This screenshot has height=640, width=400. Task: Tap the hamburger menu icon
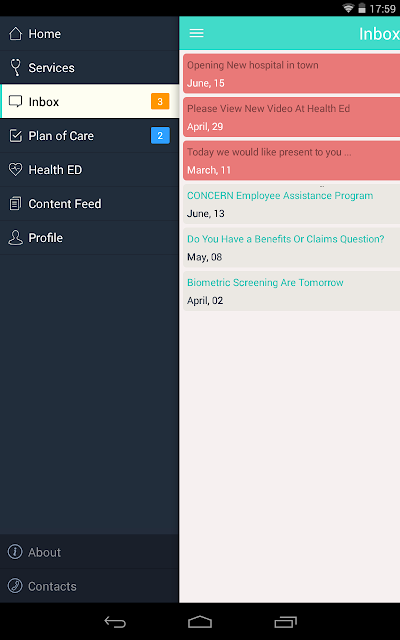click(196, 33)
